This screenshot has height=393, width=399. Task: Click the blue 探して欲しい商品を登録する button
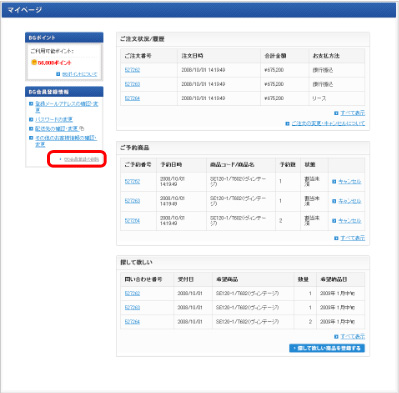click(327, 348)
